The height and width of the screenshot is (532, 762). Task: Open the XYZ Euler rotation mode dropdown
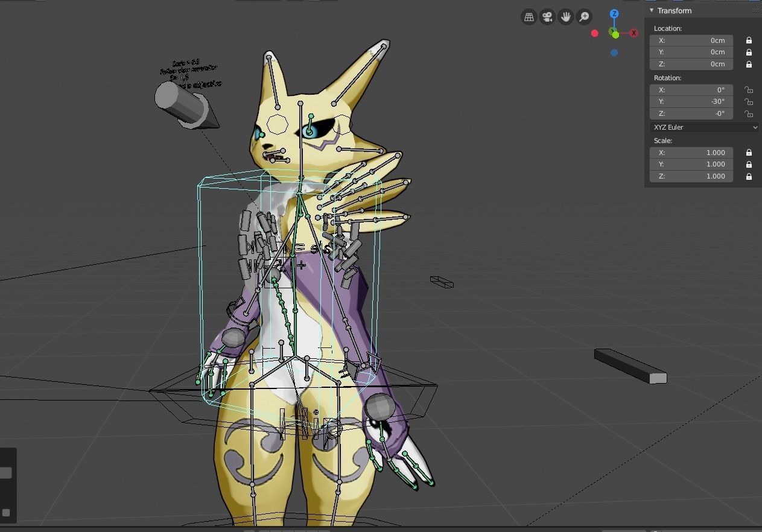[704, 127]
